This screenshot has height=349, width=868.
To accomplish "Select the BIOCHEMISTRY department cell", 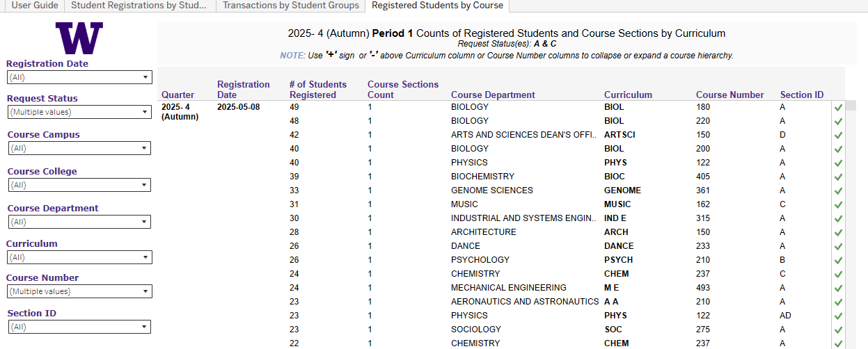I will point(482,177).
